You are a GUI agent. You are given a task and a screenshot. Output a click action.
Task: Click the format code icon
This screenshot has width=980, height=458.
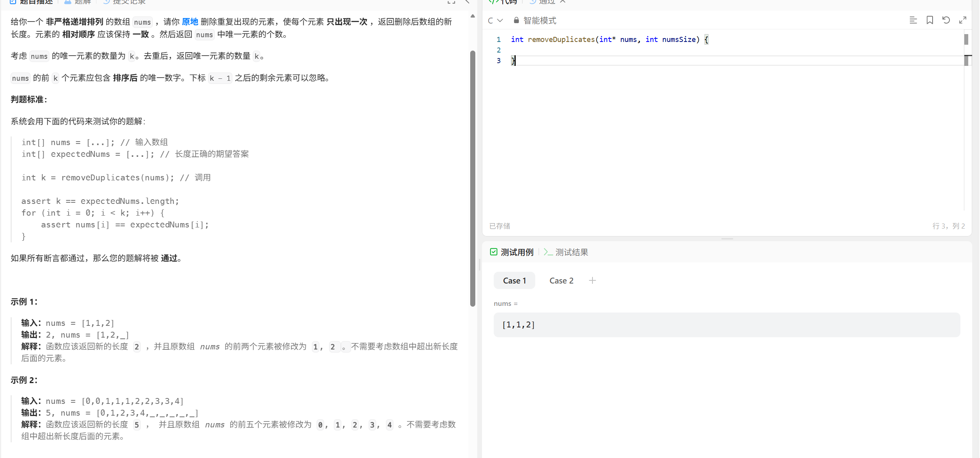[x=913, y=20]
